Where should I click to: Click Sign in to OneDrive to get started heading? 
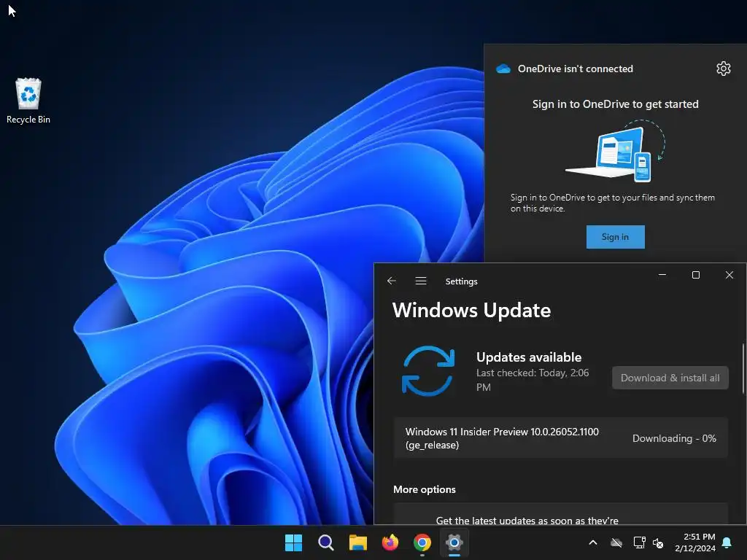tap(615, 104)
